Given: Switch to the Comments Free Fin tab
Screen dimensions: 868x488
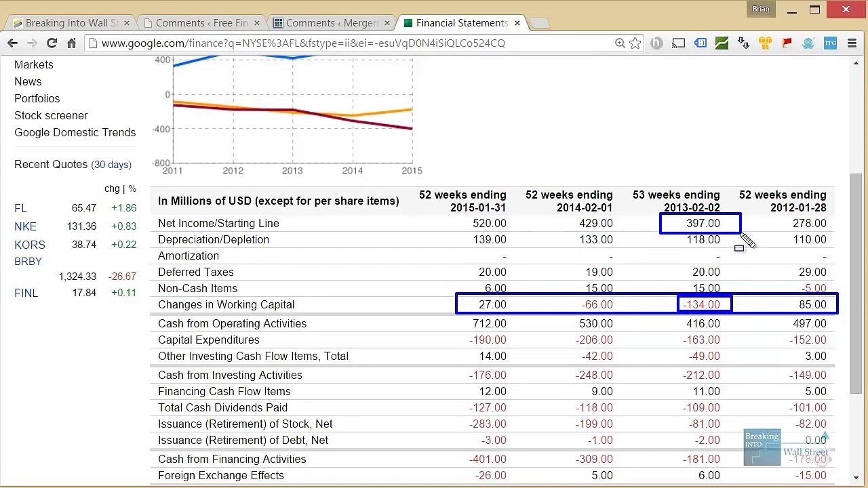Looking at the screenshot, I should click(201, 23).
